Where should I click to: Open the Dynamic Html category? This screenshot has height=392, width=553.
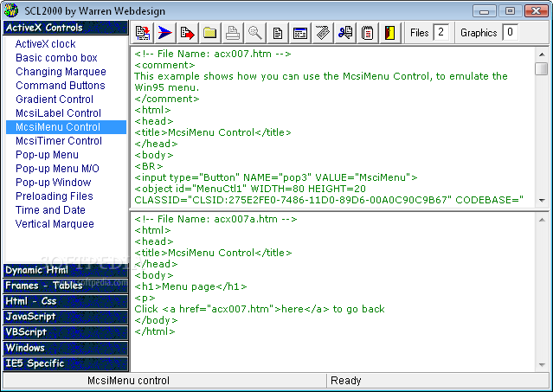coord(65,270)
